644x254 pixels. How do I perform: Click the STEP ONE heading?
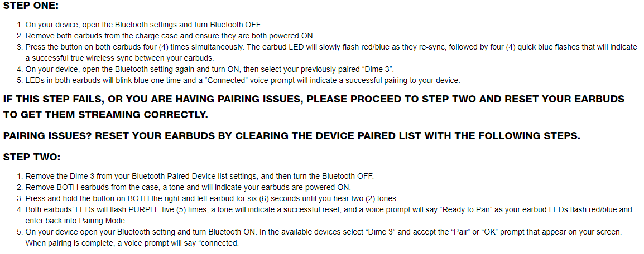(31, 6)
